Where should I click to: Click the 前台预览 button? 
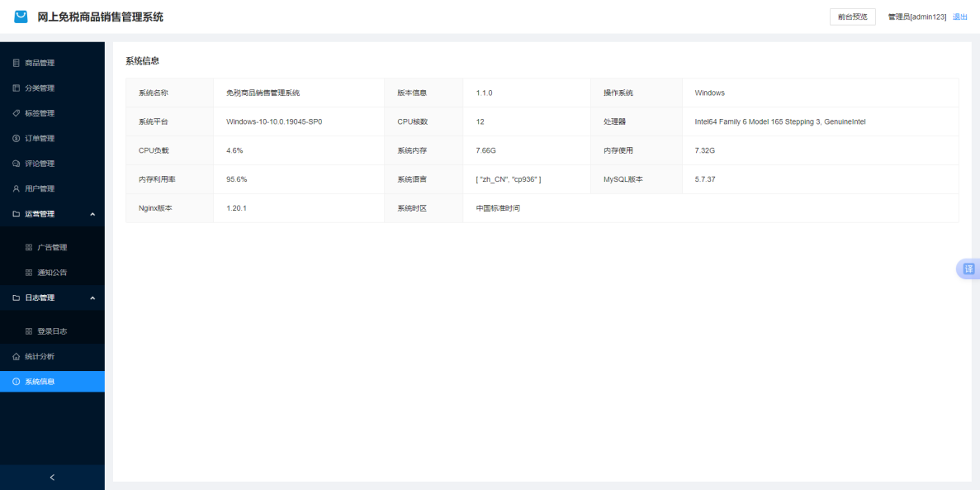point(853,17)
